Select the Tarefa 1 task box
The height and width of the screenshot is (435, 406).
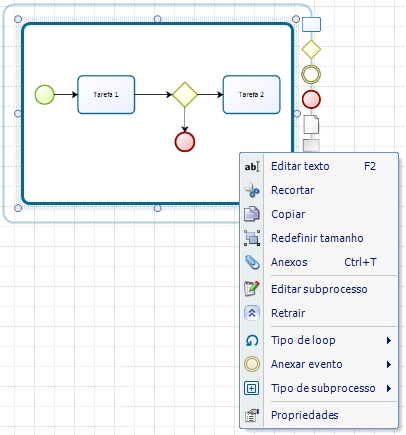(x=106, y=95)
